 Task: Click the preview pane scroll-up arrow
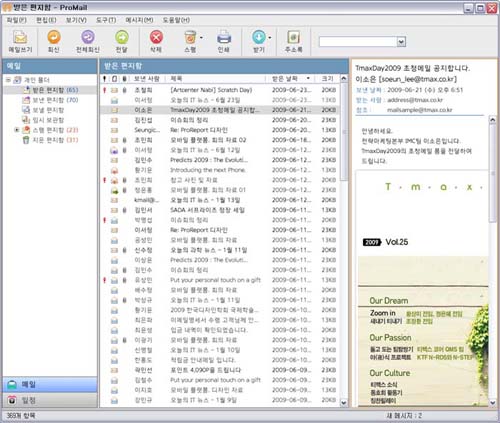click(x=493, y=120)
